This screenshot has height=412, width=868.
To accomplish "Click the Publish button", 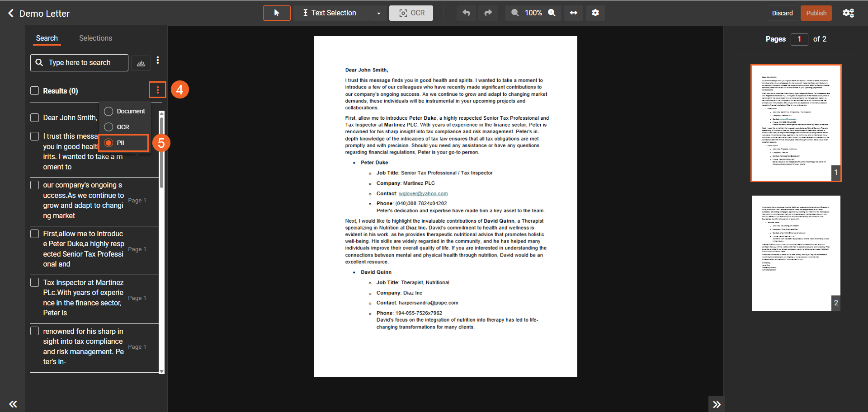I will [816, 13].
